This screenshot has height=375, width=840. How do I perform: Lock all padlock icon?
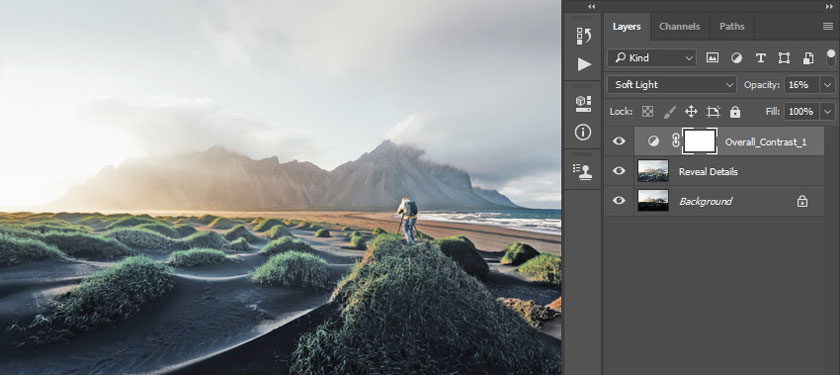pos(735,111)
